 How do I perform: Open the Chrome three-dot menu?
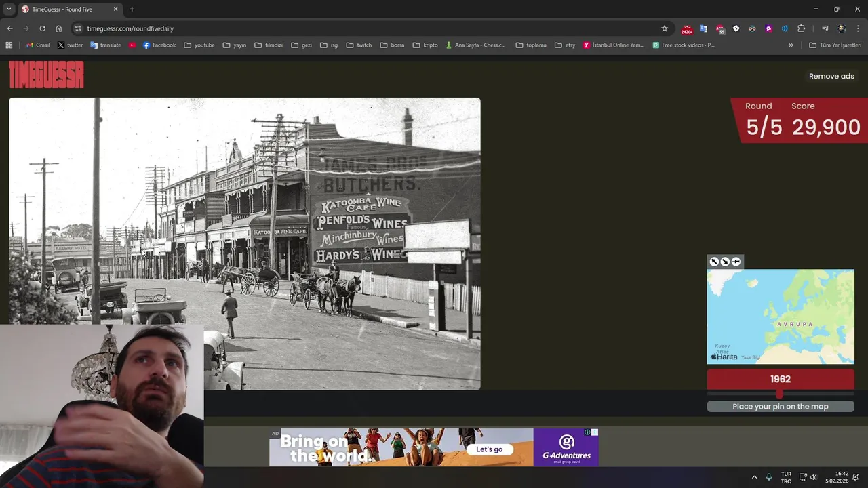pos(858,28)
